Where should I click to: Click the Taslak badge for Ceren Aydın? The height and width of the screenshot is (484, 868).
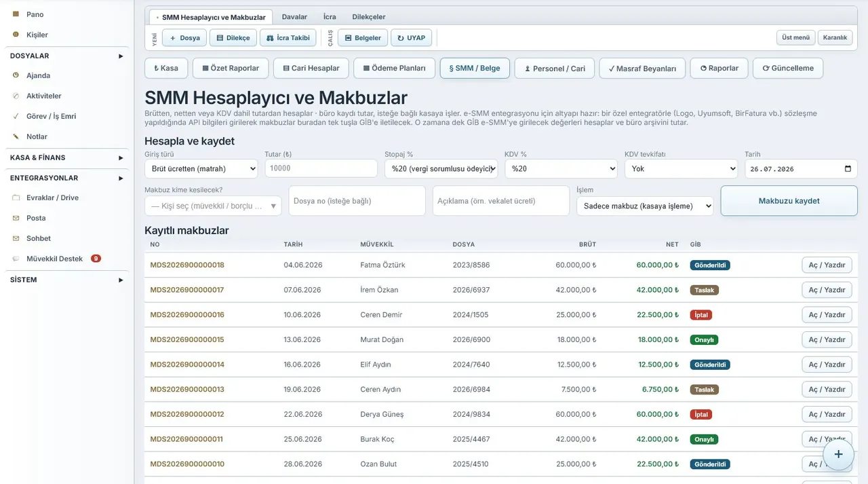click(705, 390)
